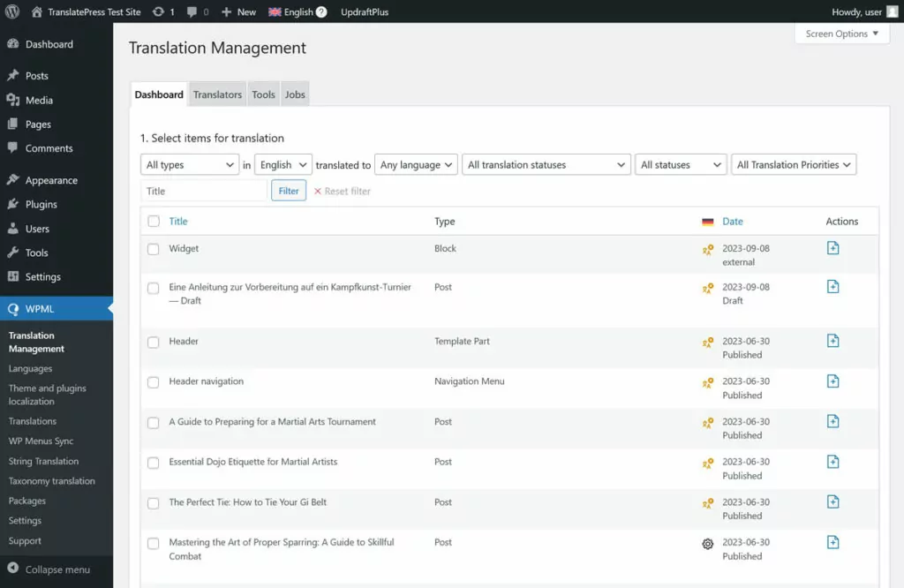Click the help question mark next to English
The height and width of the screenshot is (588, 904).
point(321,11)
